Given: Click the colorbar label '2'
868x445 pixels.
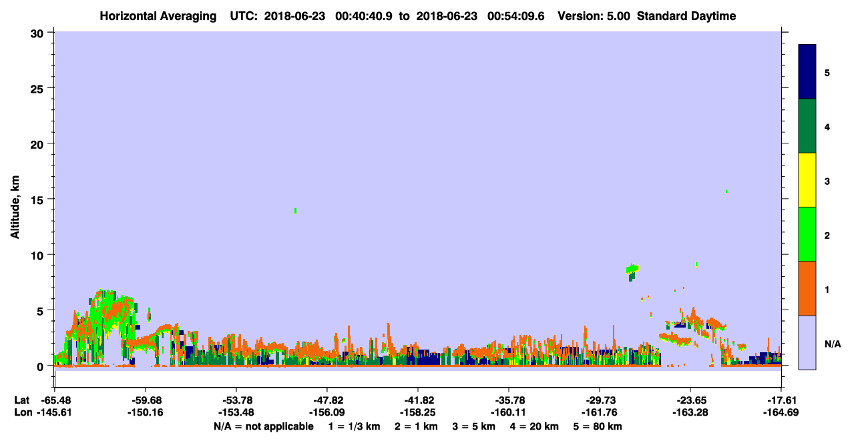Looking at the screenshot, I should click(x=827, y=234).
